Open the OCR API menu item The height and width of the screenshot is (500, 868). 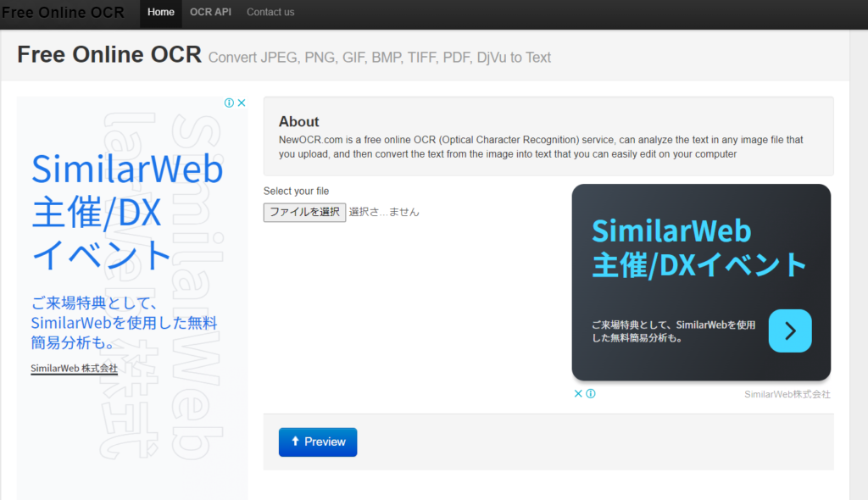[x=210, y=12]
